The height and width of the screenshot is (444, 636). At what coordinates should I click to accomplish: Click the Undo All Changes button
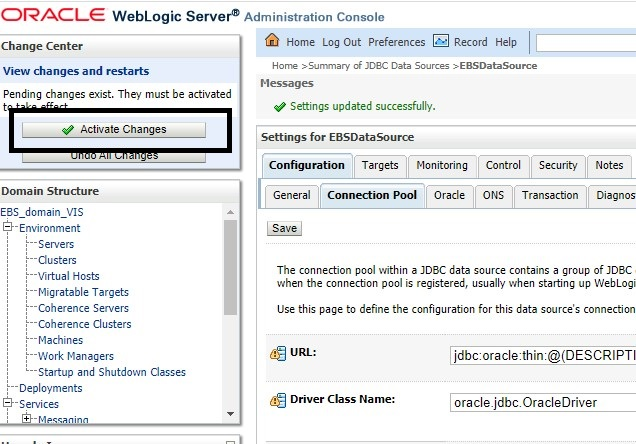tap(114, 156)
